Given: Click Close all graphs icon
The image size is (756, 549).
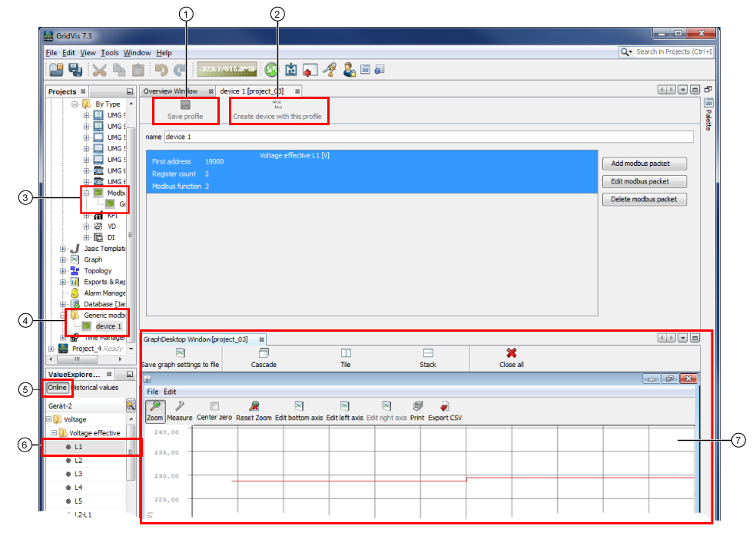Looking at the screenshot, I should (511, 353).
